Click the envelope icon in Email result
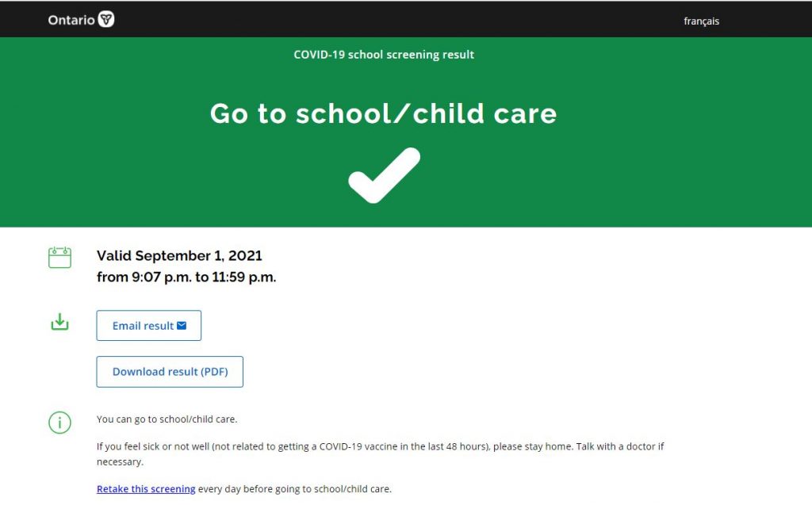Screen dimensions: 812x505 pos(182,326)
